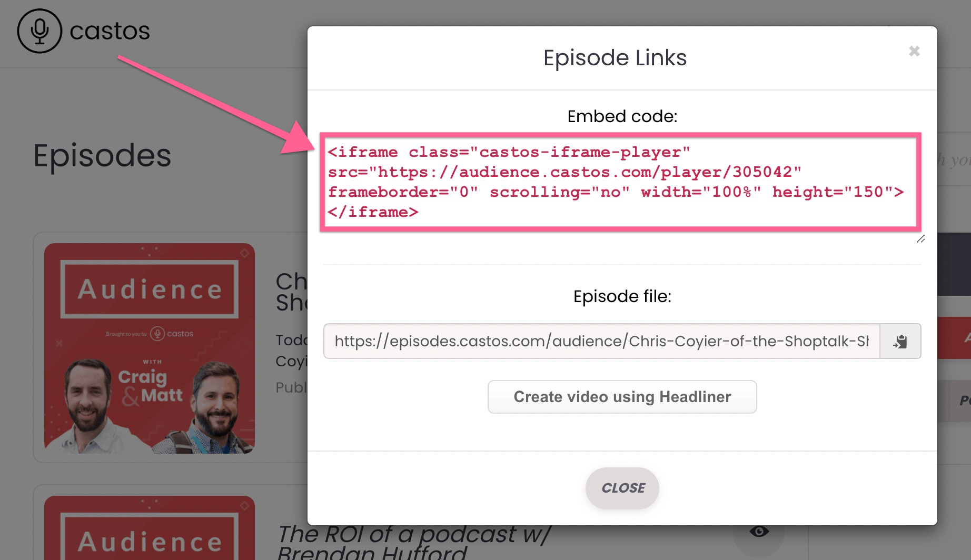The height and width of the screenshot is (560, 971).
Task: Click the Episode file URL field
Action: 602,342
